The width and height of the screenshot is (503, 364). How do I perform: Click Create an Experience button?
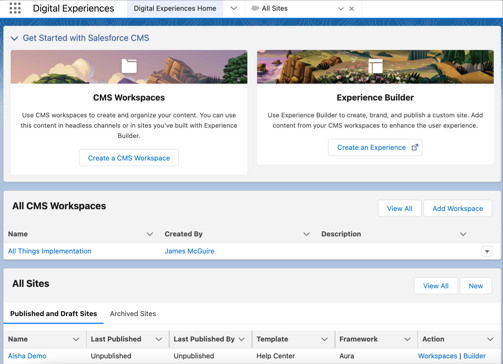(375, 147)
